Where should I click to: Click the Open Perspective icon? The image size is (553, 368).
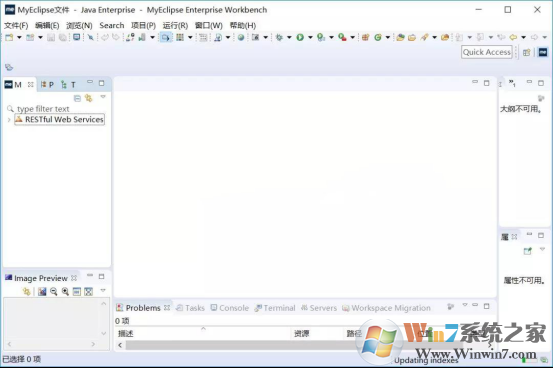click(527, 53)
